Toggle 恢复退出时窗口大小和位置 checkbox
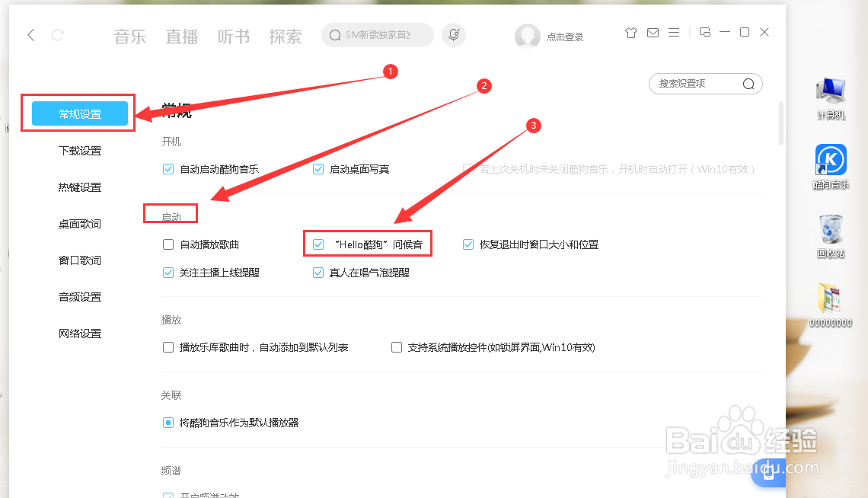Image resolution: width=868 pixels, height=498 pixels. tap(468, 244)
